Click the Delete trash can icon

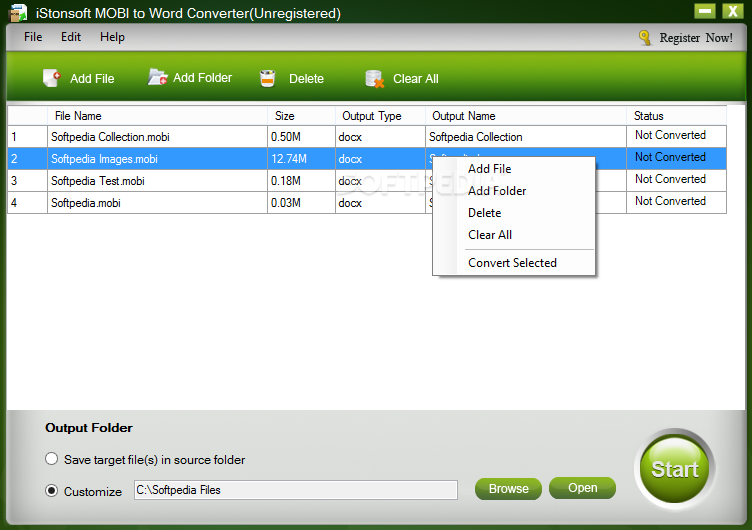pos(268,78)
